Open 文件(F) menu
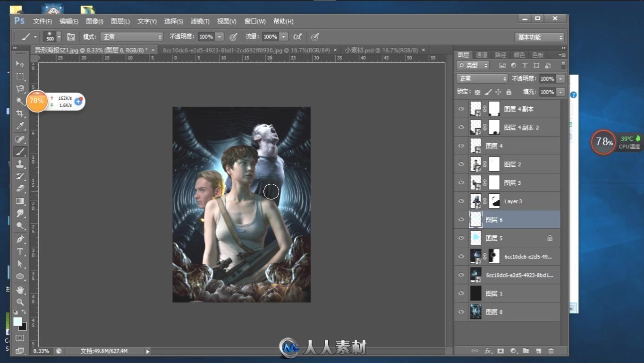 coord(42,21)
